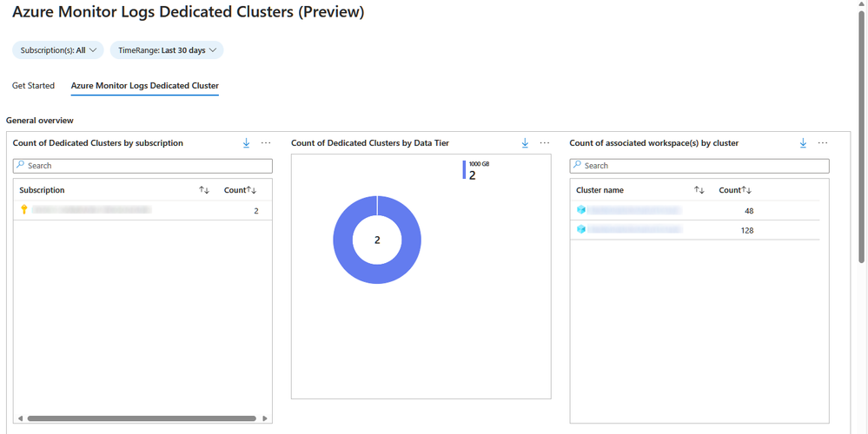Focus the cluster table Search field

point(699,166)
